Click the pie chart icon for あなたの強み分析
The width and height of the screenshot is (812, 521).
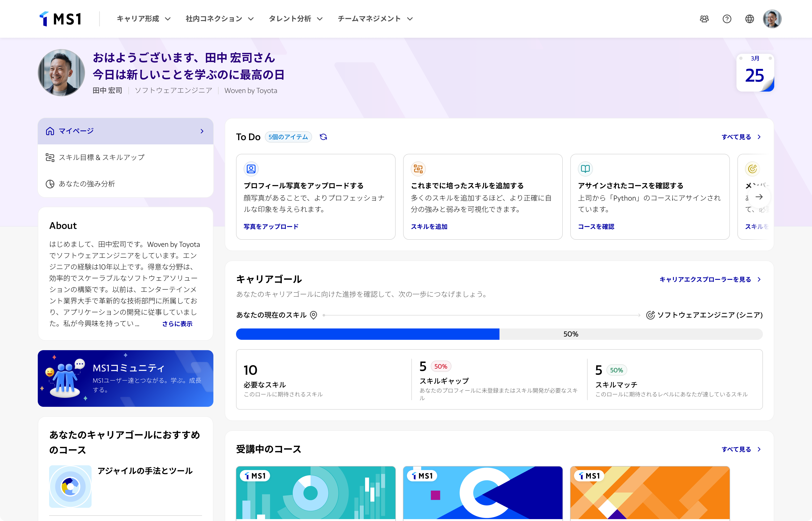pyautogui.click(x=50, y=184)
